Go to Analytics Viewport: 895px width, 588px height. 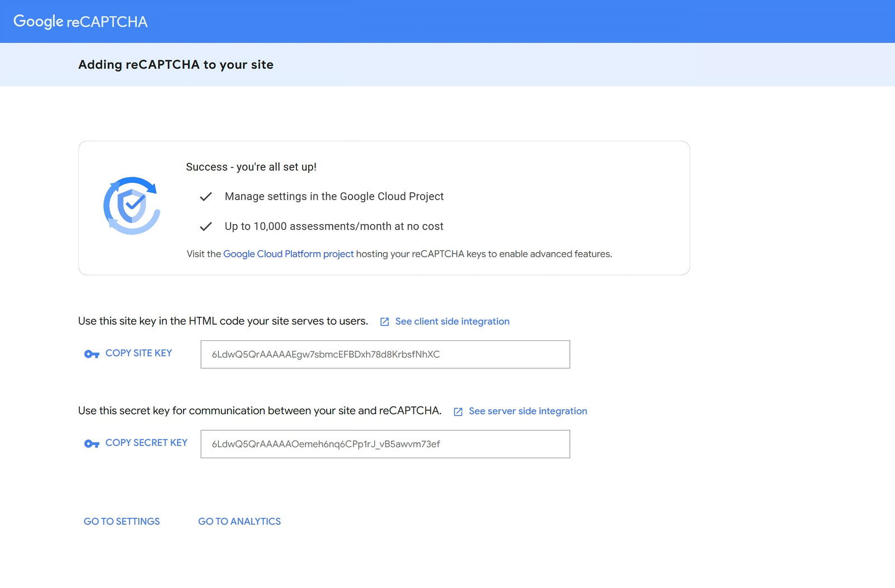(x=239, y=521)
